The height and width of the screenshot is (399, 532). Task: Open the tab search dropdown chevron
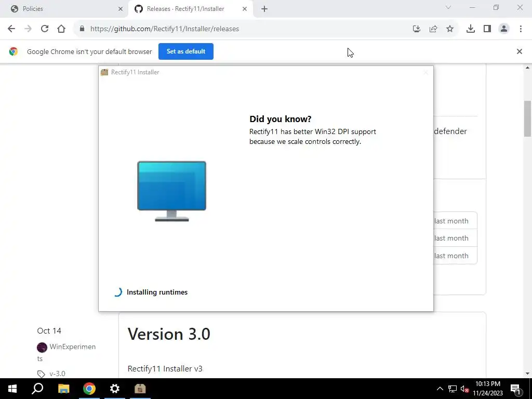pos(448,7)
